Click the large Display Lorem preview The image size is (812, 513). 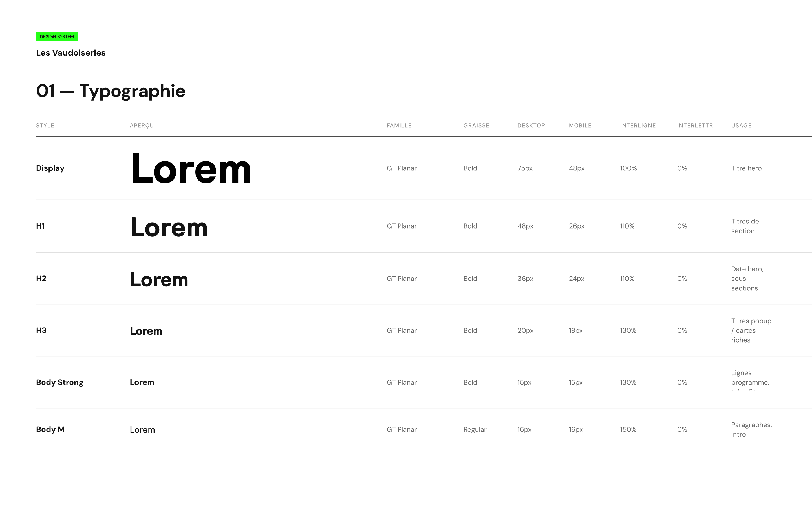point(191,168)
